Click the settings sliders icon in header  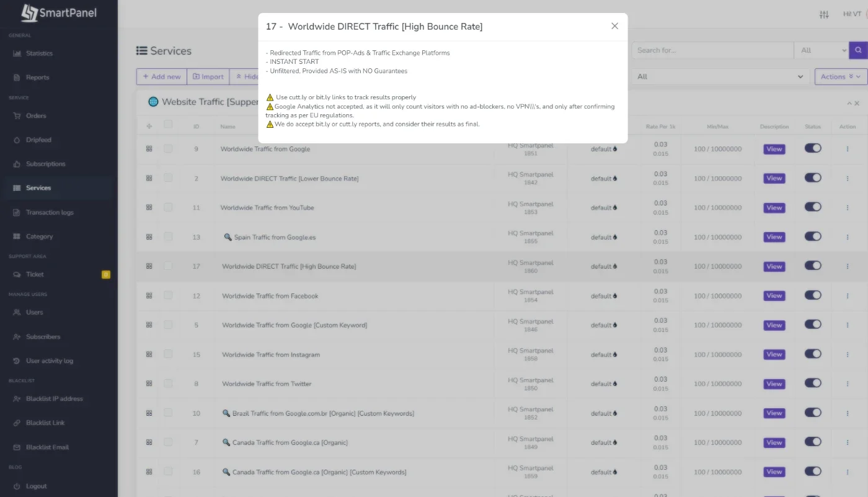[824, 14]
